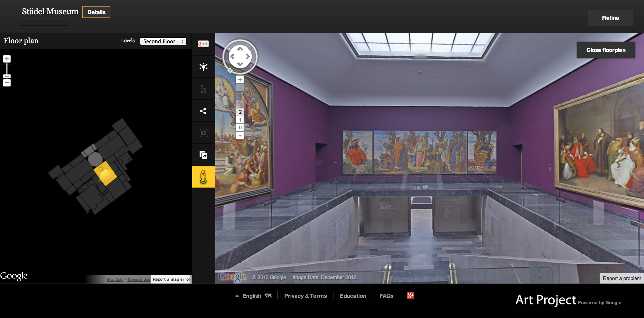The height and width of the screenshot is (318, 644).
Task: Click the greyed-out grid collection icon
Action: click(203, 89)
